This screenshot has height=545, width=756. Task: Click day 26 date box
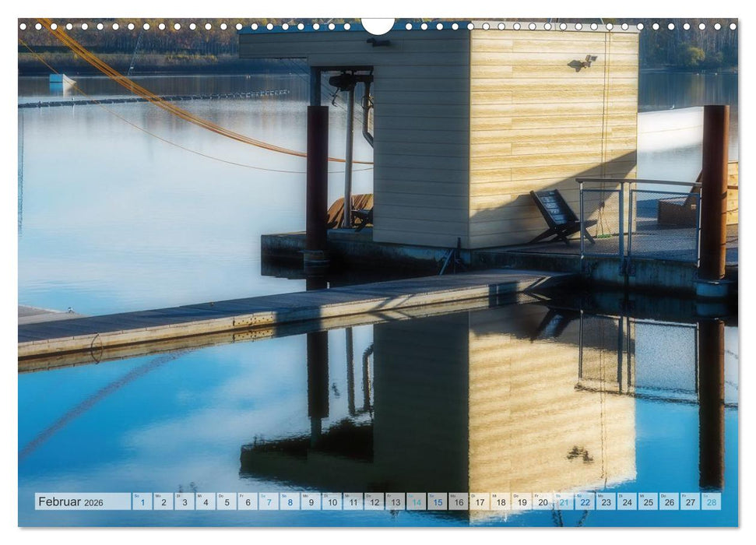tap(668, 502)
